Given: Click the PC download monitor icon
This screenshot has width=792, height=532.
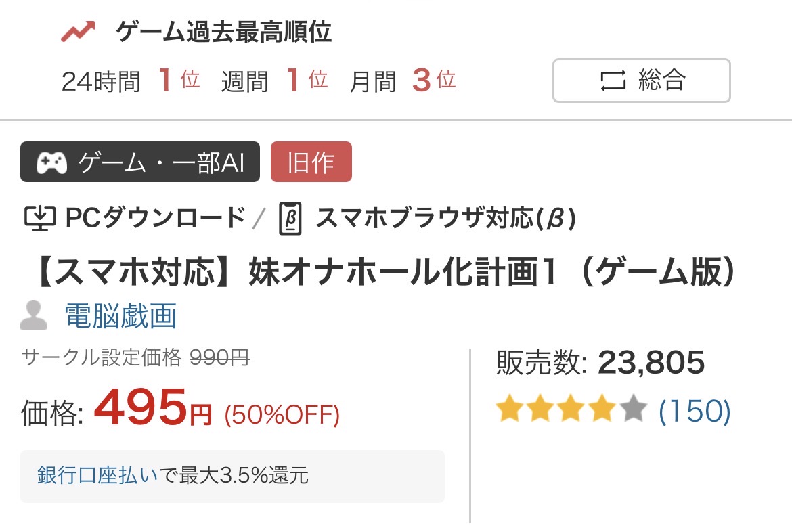Looking at the screenshot, I should (x=39, y=218).
